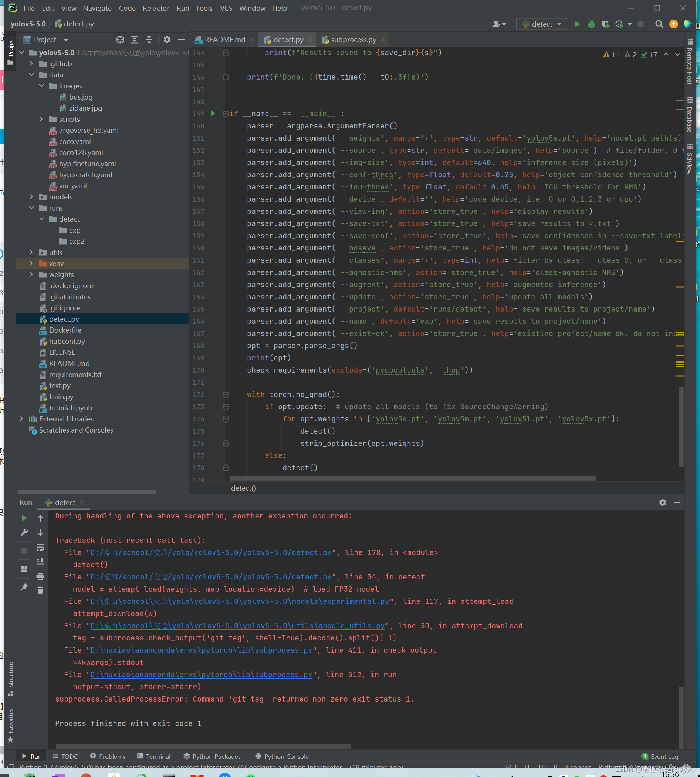700x777 pixels.
Task: Toggle soft-wrap in the console output
Action: tap(40, 548)
